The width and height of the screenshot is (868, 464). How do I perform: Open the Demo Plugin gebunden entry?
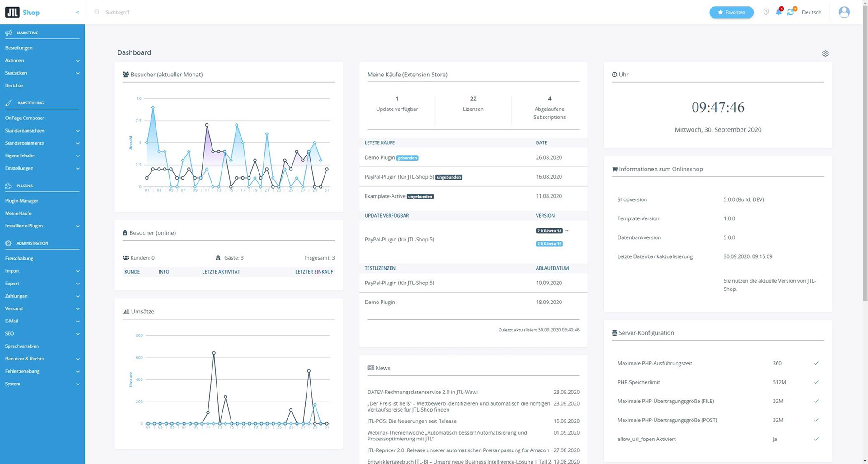click(x=392, y=157)
